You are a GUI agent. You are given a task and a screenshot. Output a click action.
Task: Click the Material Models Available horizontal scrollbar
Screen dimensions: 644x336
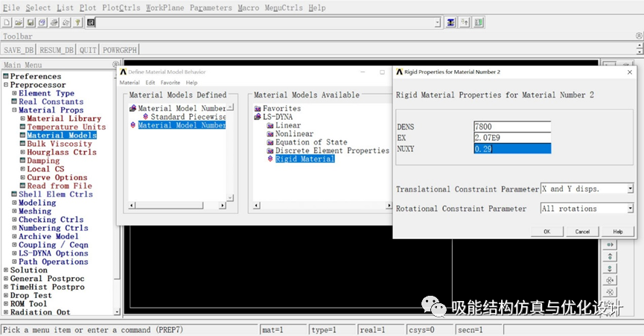coord(322,205)
